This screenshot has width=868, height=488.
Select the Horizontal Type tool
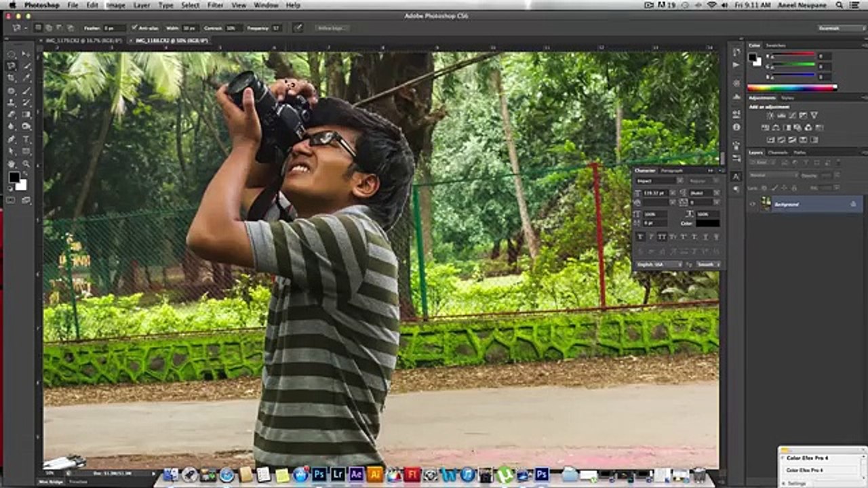[26, 139]
